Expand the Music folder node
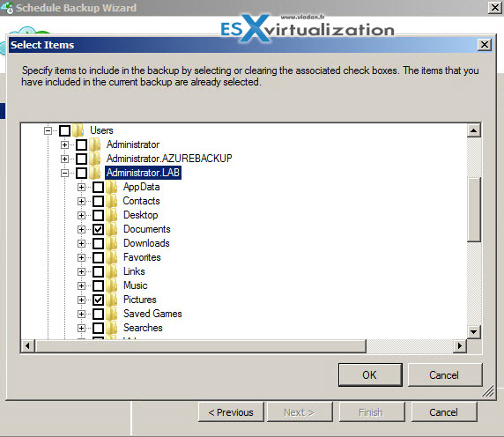504x437 pixels. (81, 285)
